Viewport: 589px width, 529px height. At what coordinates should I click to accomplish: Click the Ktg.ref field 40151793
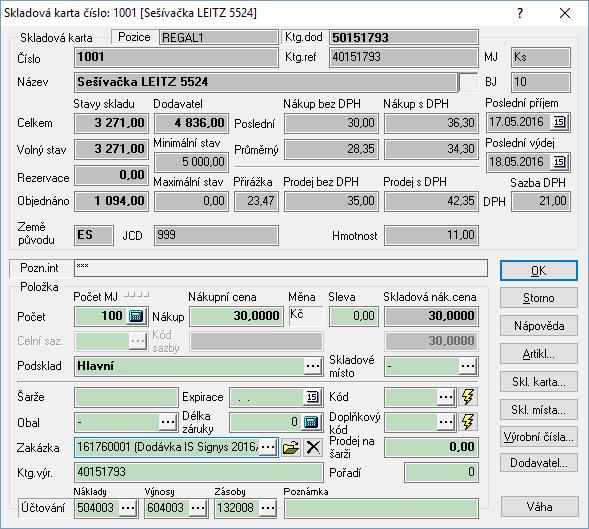(x=404, y=57)
